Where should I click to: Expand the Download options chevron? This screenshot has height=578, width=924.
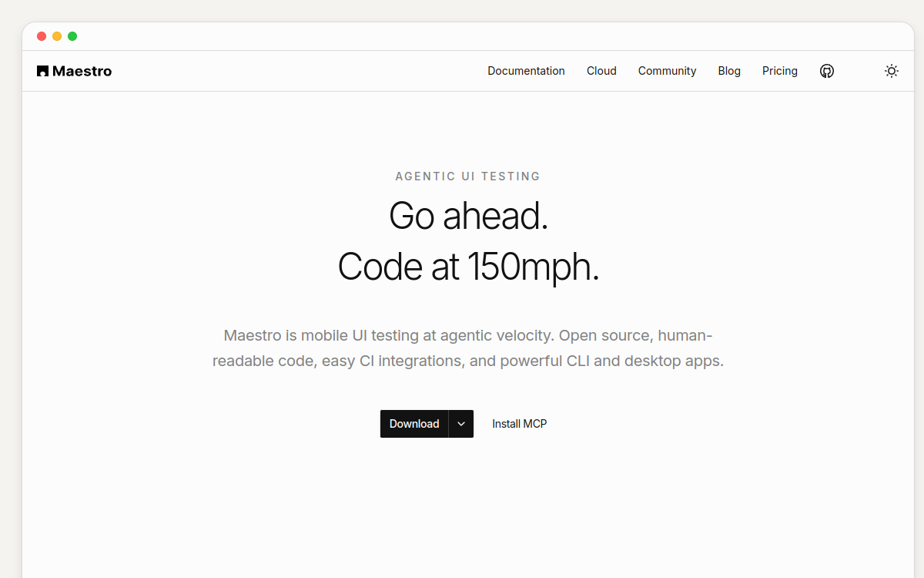461,424
